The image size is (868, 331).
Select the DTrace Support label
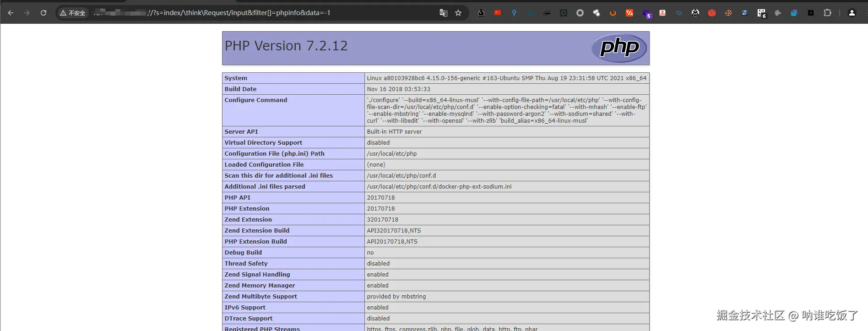[x=248, y=319]
